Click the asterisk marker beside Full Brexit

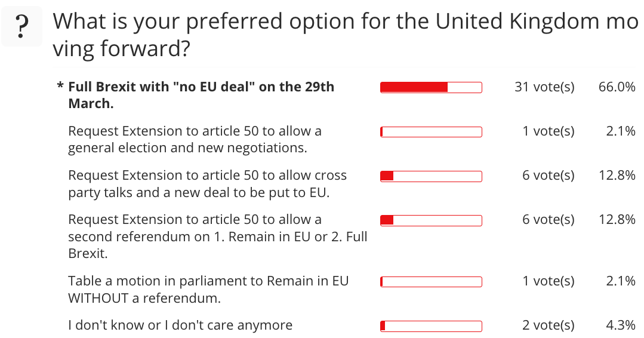60,85
